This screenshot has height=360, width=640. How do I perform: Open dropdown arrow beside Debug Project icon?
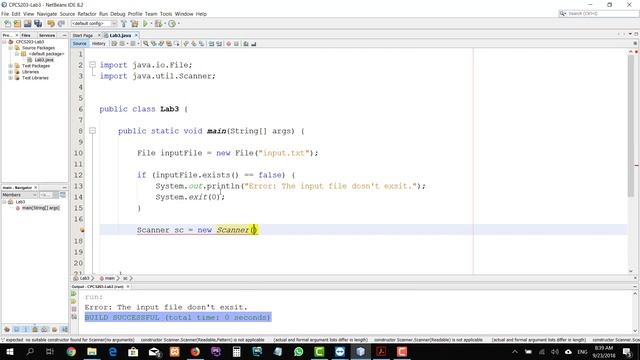point(164,24)
